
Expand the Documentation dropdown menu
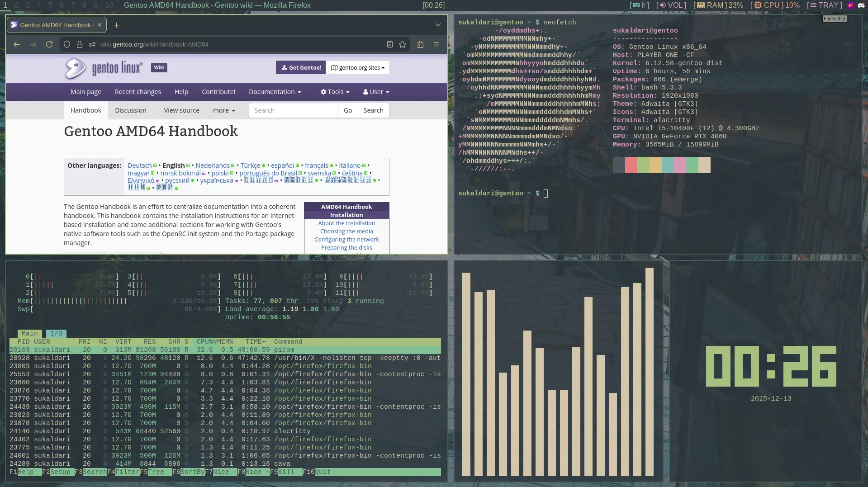click(x=275, y=92)
